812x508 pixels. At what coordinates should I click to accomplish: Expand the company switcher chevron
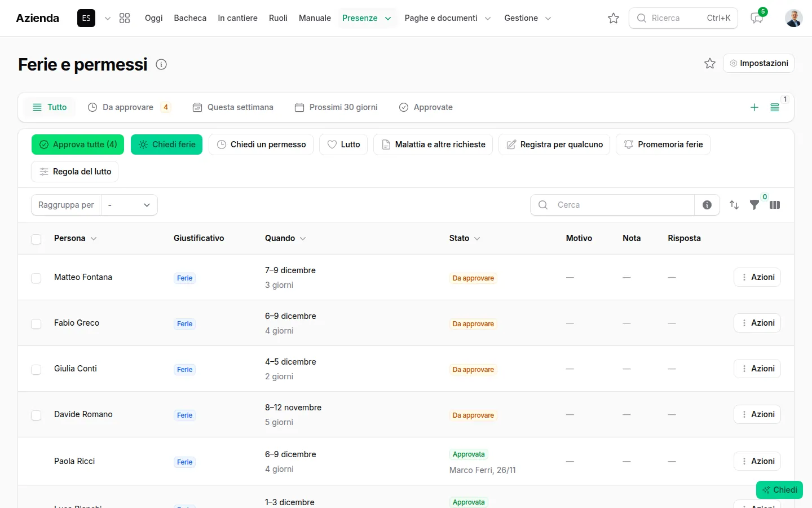click(108, 18)
